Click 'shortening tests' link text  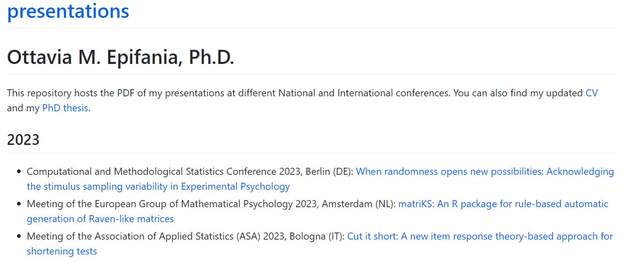(62, 251)
